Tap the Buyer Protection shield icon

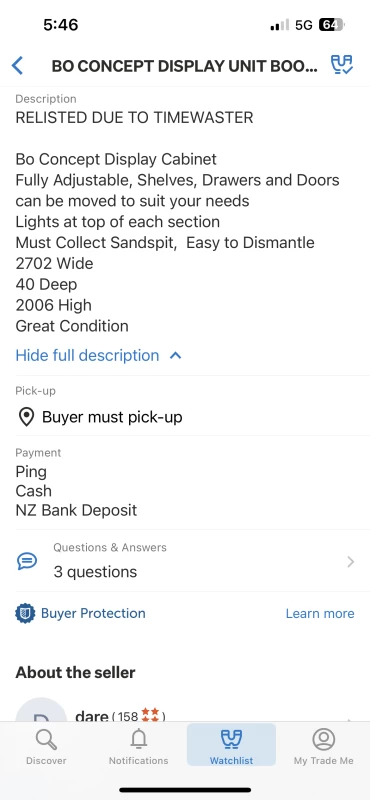point(25,613)
